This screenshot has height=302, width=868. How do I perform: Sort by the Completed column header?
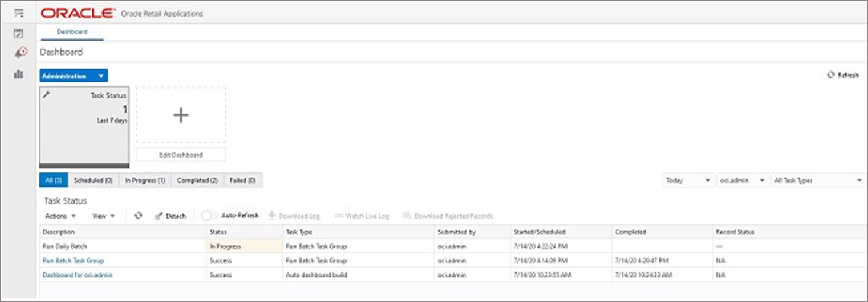click(662, 232)
